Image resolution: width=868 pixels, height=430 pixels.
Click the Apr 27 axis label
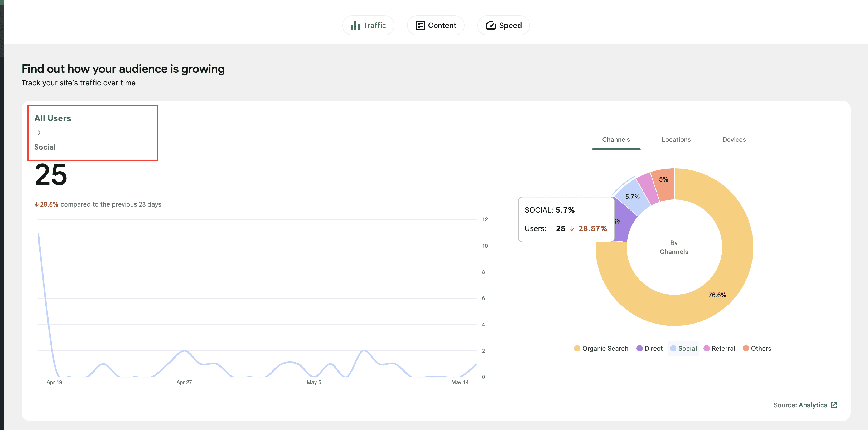[184, 382]
